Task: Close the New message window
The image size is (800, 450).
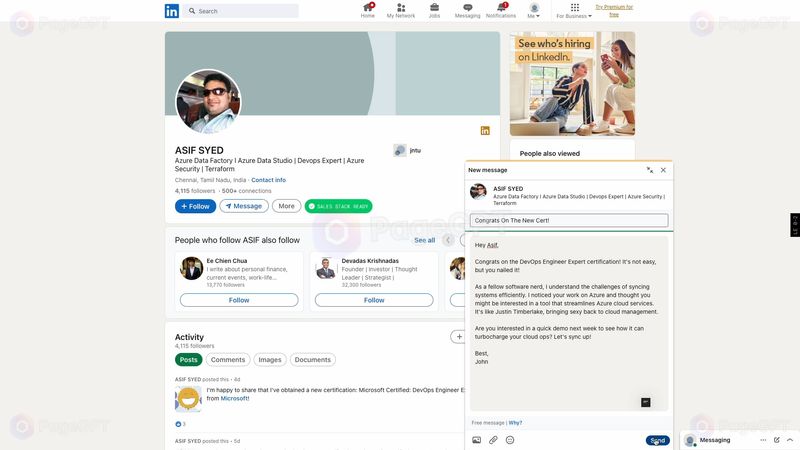Action: point(663,170)
